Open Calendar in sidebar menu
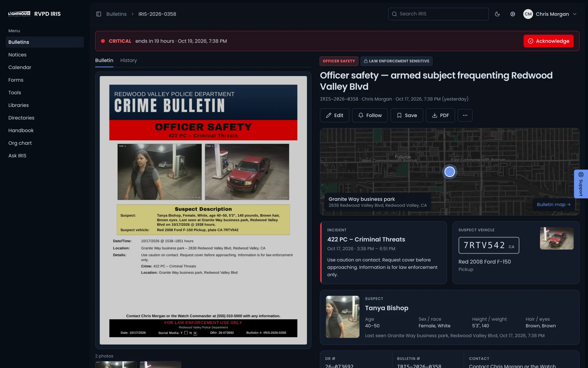Image resolution: width=588 pixels, height=368 pixels. (x=45, y=67)
